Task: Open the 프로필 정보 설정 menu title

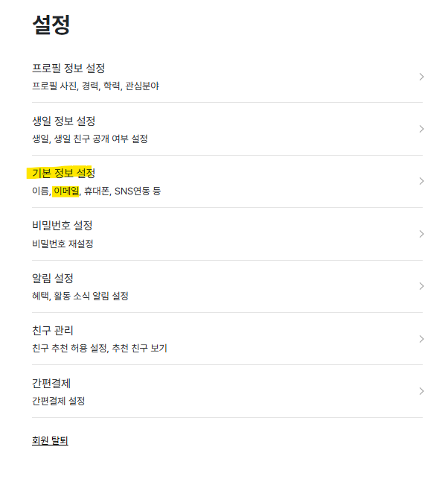Action: 68,69
